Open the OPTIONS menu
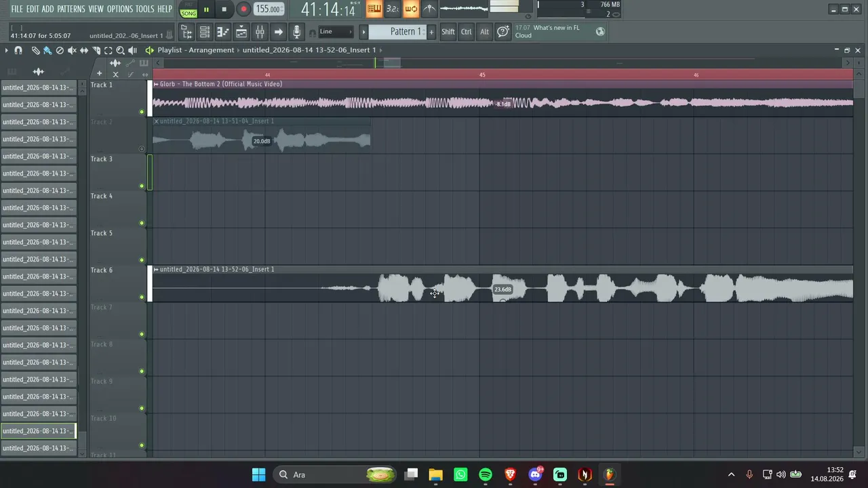 pyautogui.click(x=120, y=9)
